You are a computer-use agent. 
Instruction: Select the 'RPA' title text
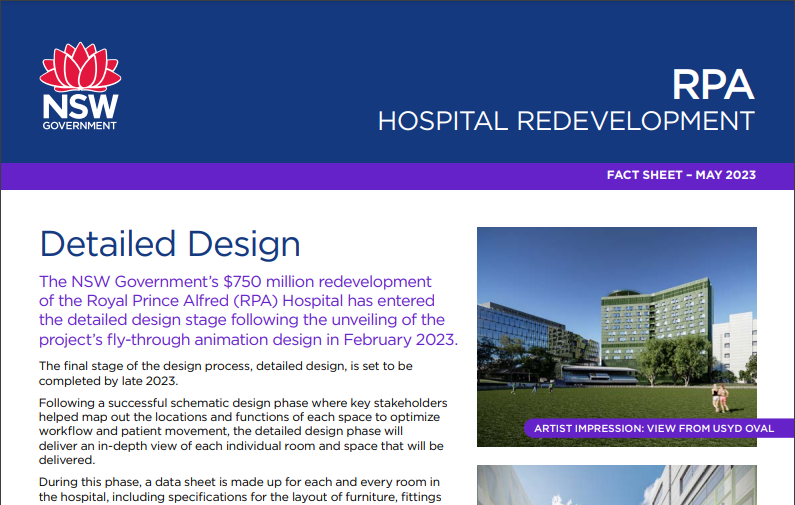click(713, 85)
